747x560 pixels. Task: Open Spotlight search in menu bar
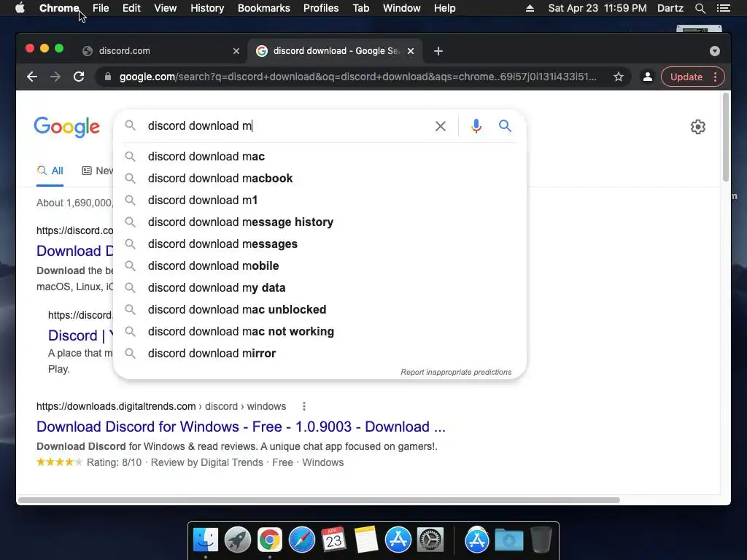pyautogui.click(x=700, y=8)
